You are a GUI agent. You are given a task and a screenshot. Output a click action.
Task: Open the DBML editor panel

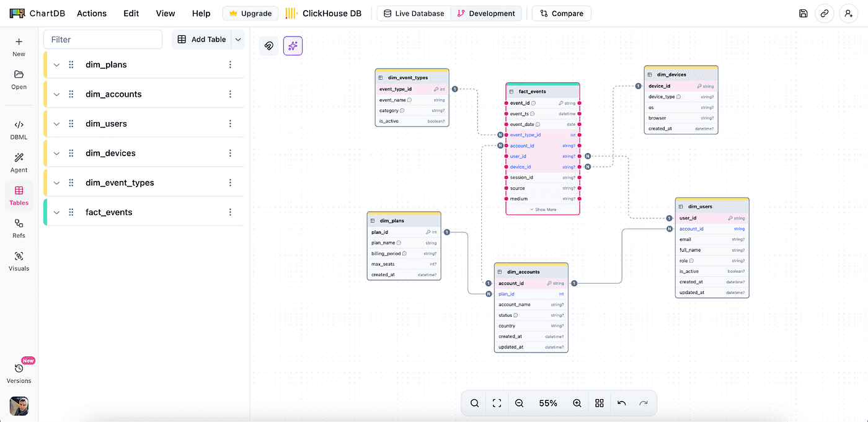tap(19, 130)
